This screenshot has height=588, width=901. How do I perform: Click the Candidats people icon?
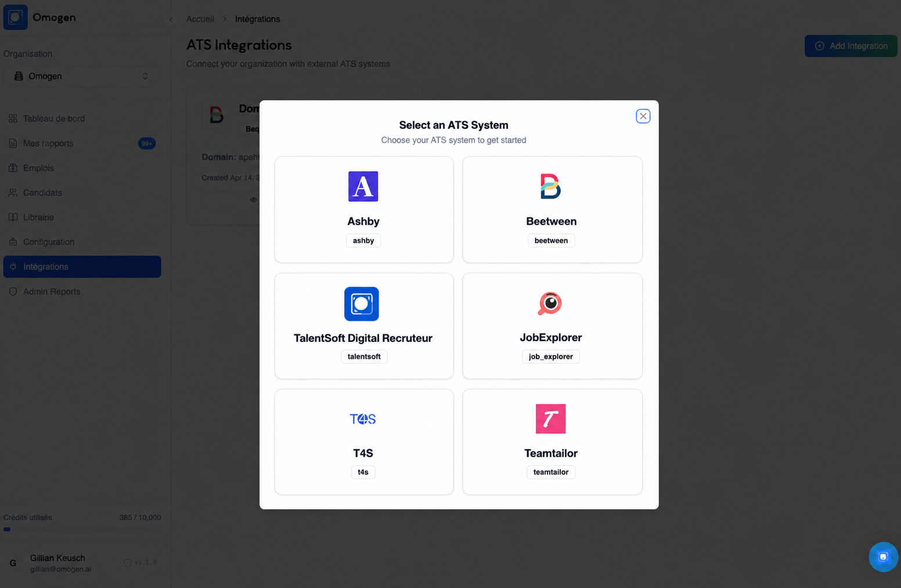coord(13,193)
